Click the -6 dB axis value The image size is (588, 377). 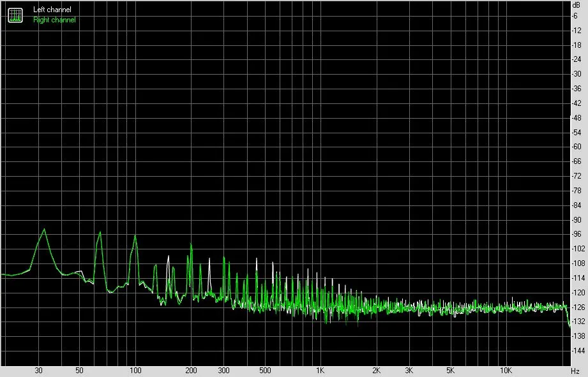[x=575, y=16]
